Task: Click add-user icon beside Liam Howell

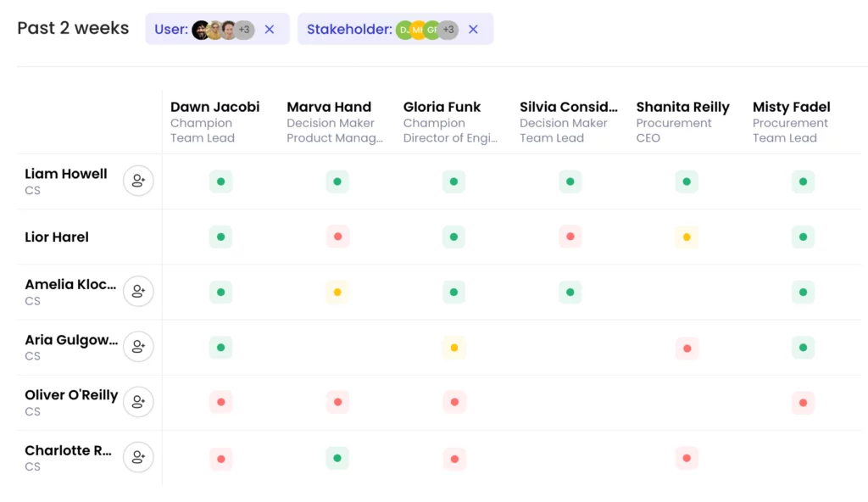Action: point(138,181)
